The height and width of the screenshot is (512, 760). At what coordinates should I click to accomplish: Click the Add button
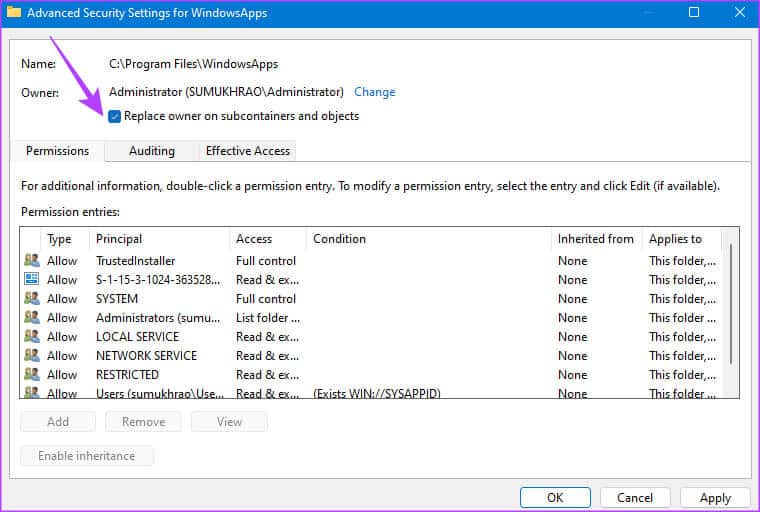click(x=58, y=422)
